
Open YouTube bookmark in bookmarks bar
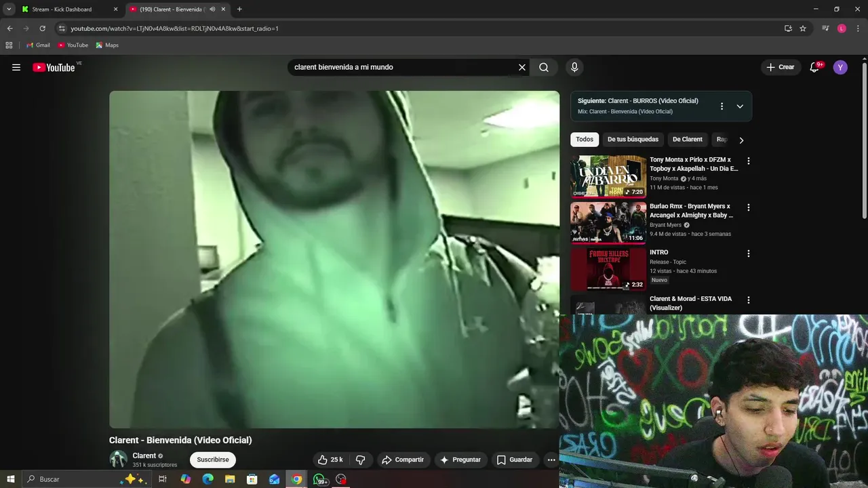73,45
